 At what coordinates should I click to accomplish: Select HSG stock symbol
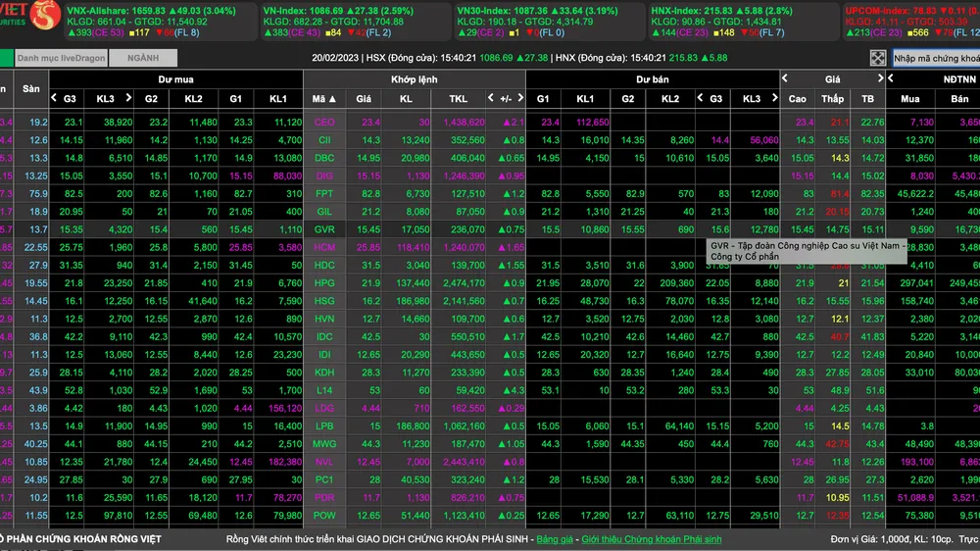click(x=324, y=301)
